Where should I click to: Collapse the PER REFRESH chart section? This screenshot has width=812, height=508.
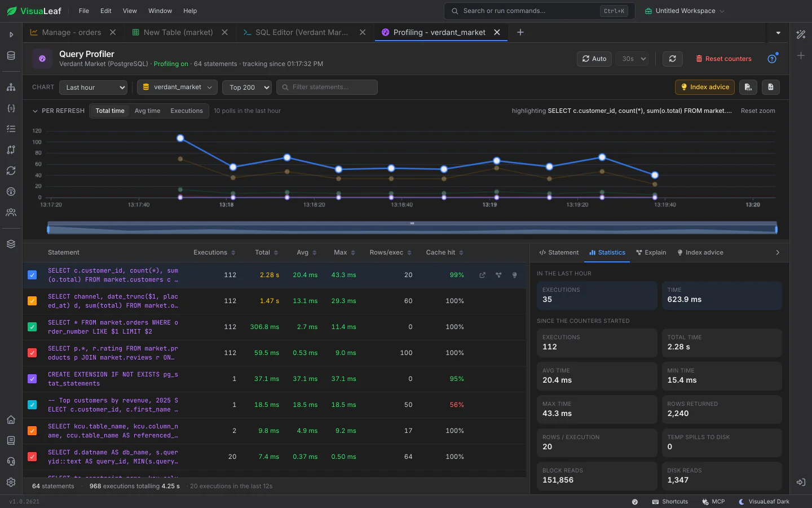click(x=36, y=111)
